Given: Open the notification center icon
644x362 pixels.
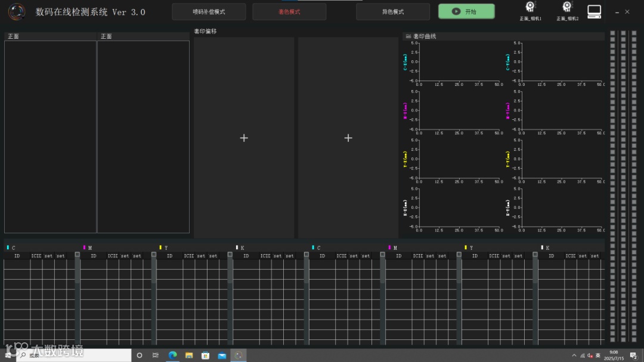Looking at the screenshot, I should coord(633,355).
